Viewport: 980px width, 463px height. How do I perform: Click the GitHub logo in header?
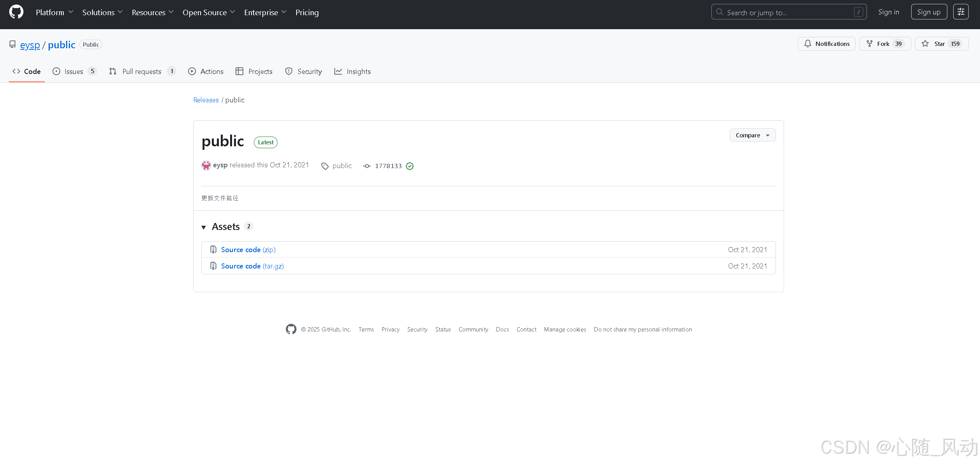16,12
